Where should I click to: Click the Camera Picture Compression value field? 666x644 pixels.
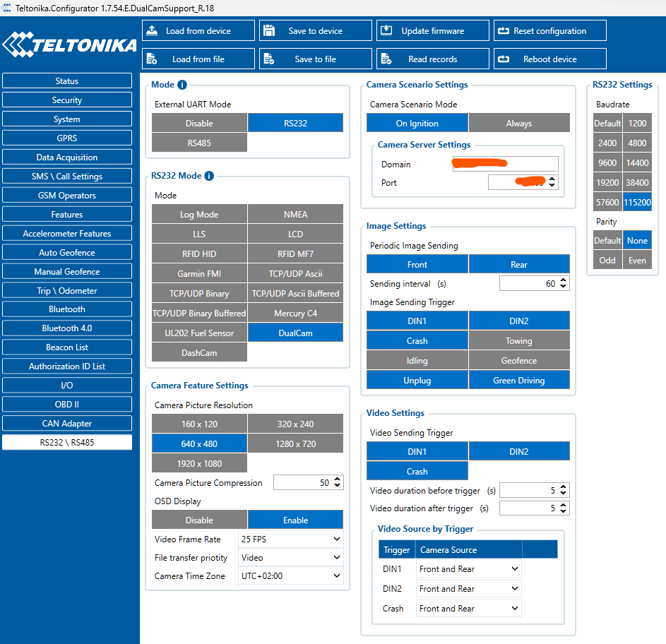click(x=309, y=482)
